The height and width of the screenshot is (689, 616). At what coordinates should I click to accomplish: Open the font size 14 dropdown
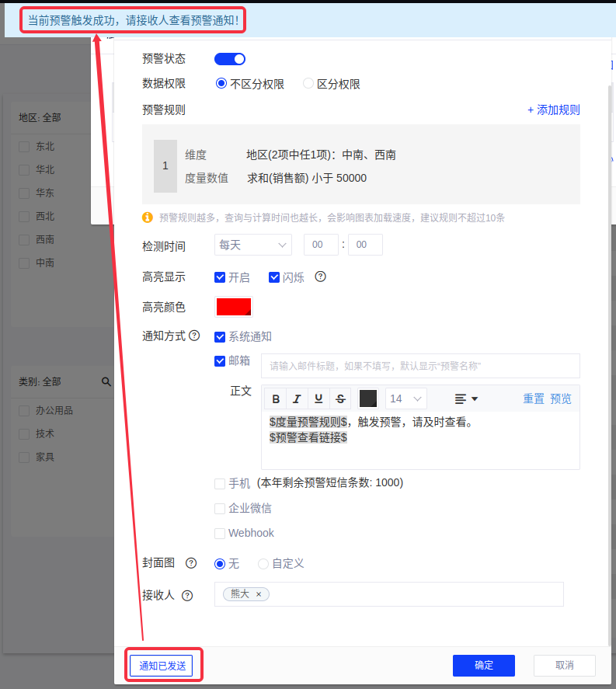point(406,398)
